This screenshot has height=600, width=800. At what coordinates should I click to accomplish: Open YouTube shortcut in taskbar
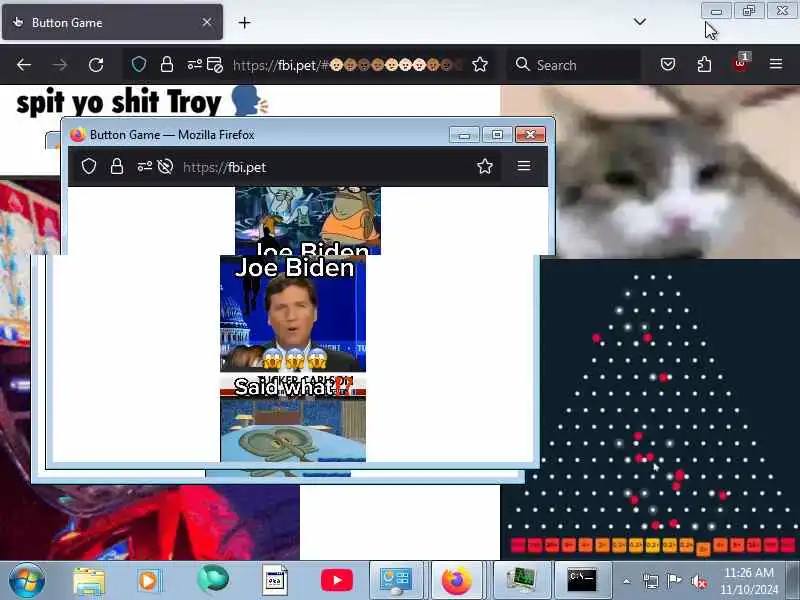coord(337,580)
